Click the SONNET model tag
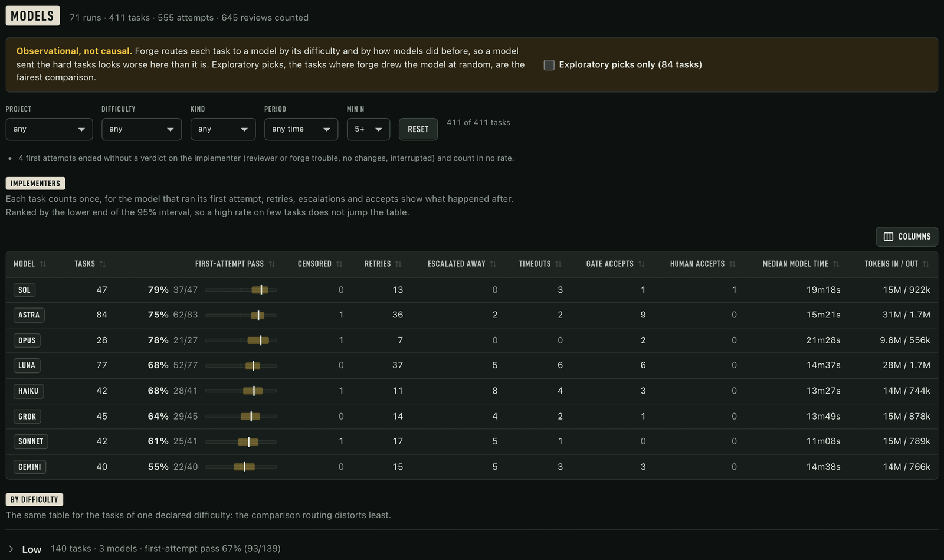The width and height of the screenshot is (944, 560). coord(31,441)
